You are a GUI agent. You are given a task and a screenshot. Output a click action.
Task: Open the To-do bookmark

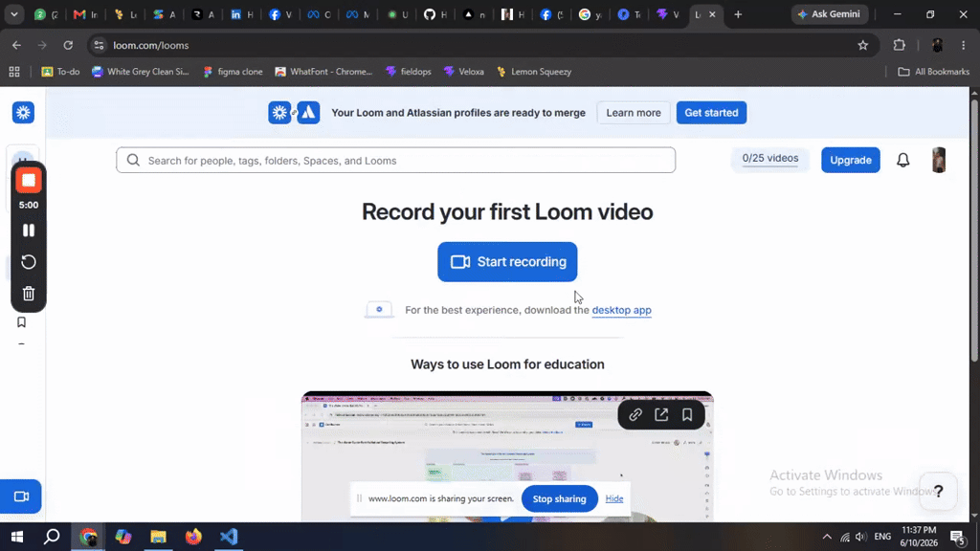click(60, 72)
